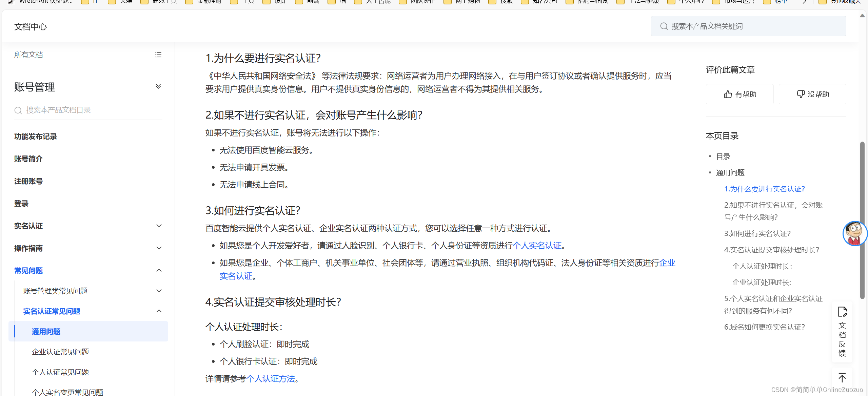Rate article with 没帮助 button
868x396 pixels.
tap(812, 94)
